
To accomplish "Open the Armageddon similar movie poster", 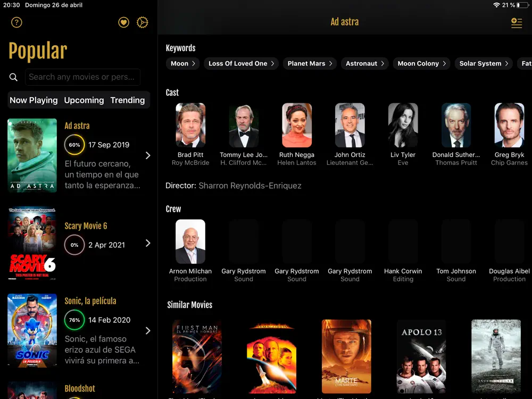I will pos(271,356).
